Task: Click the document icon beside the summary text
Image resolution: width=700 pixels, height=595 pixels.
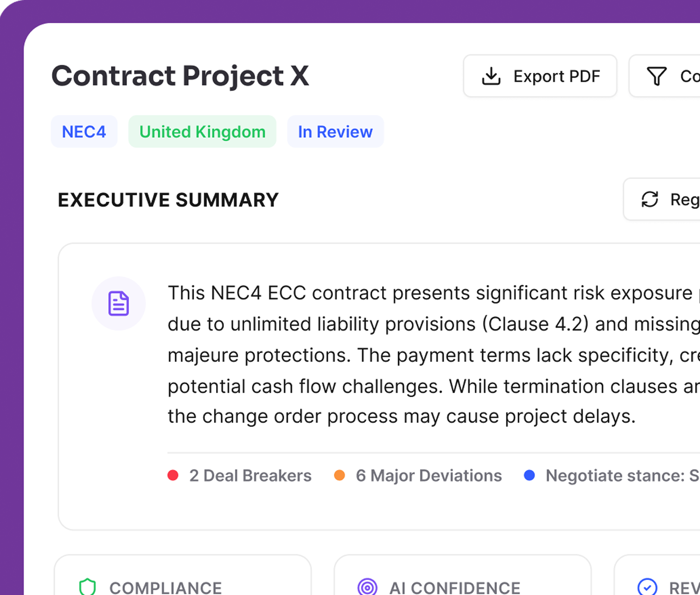Action: click(119, 303)
